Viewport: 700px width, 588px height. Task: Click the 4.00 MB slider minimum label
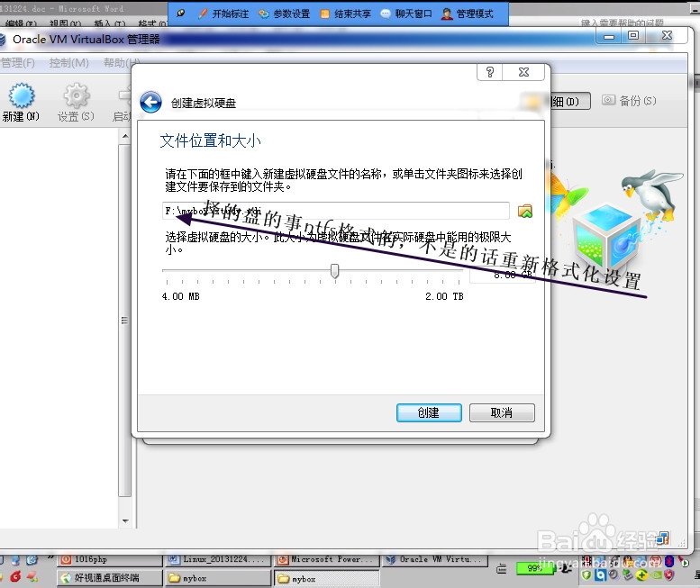(x=181, y=296)
